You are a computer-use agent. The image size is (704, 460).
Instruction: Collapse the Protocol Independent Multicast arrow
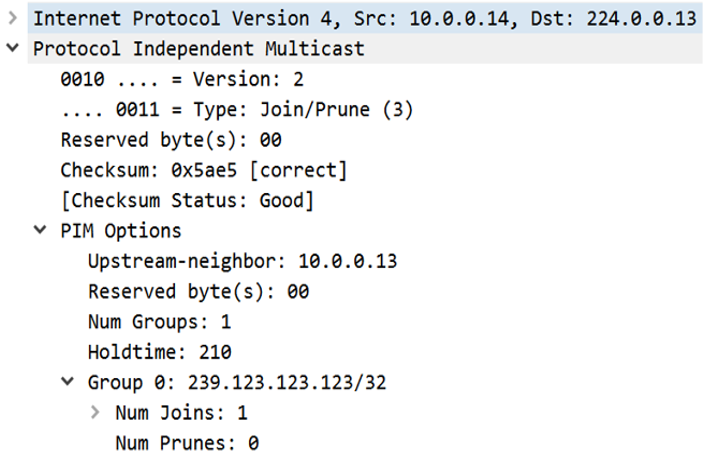pos(12,49)
